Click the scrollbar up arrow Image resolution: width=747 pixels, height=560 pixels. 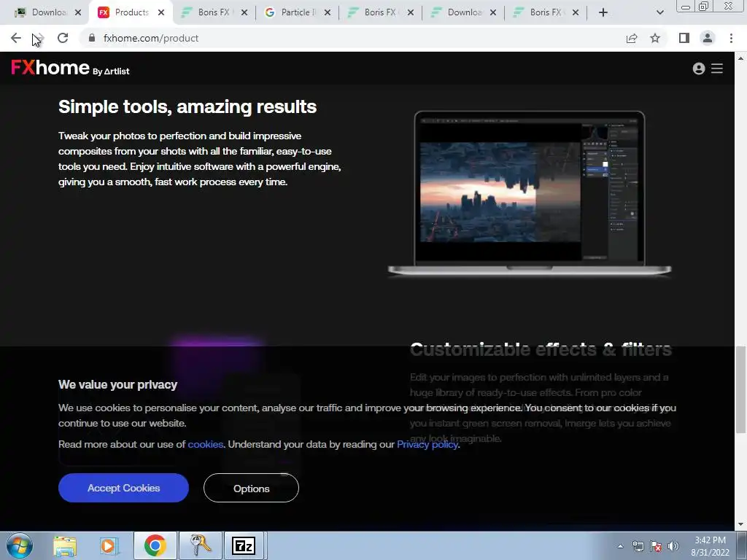click(x=740, y=58)
